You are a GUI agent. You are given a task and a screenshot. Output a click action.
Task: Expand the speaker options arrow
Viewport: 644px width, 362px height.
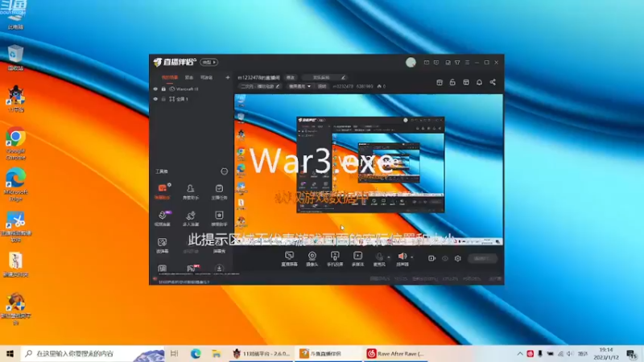[x=412, y=257]
